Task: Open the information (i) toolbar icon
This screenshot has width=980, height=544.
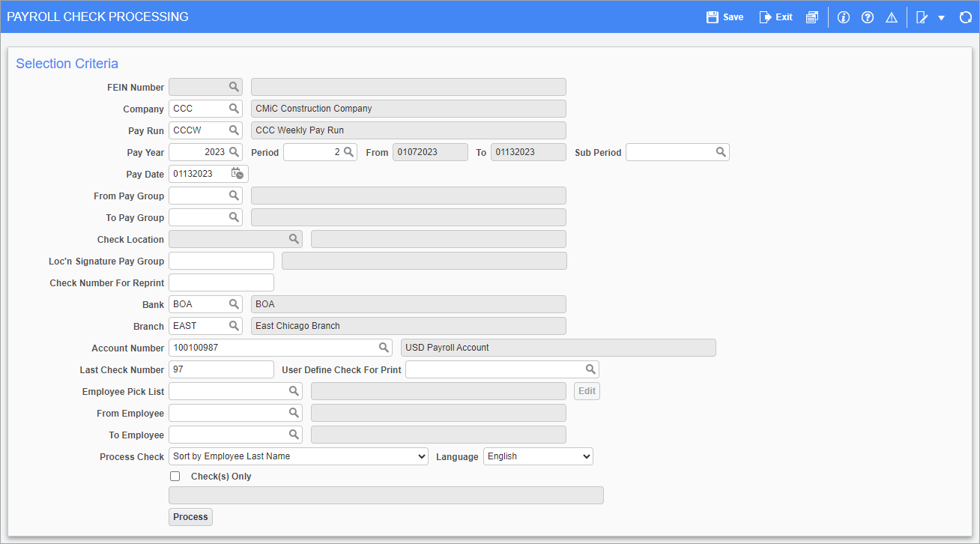Action: [x=844, y=16]
